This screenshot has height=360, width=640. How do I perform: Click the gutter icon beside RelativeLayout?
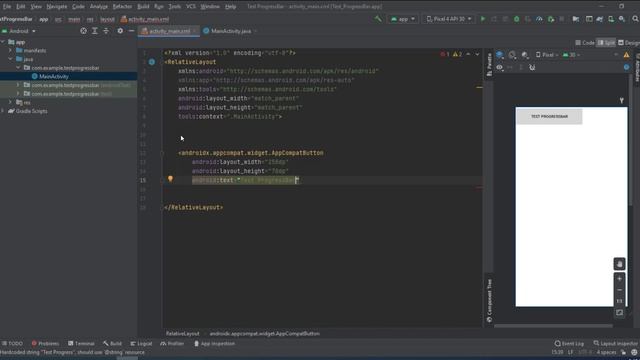click(152, 62)
